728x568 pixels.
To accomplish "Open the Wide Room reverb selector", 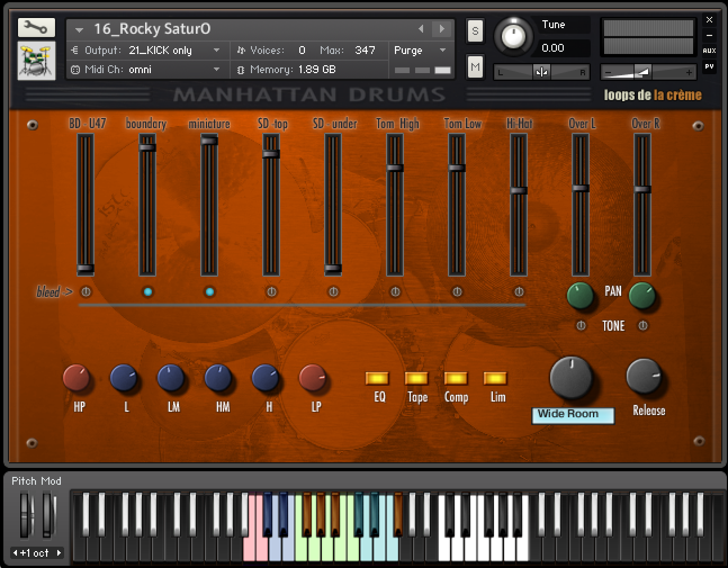I will [x=573, y=415].
